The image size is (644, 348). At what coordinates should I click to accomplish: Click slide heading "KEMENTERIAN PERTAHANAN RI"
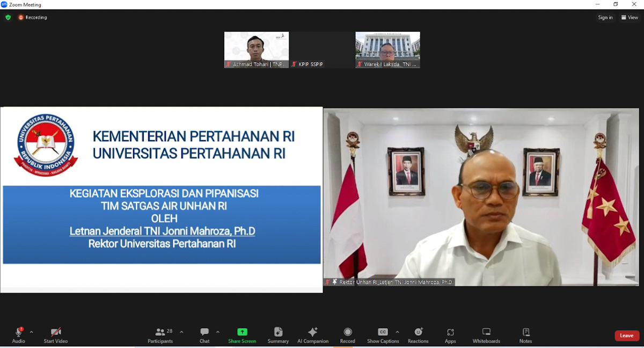point(194,136)
